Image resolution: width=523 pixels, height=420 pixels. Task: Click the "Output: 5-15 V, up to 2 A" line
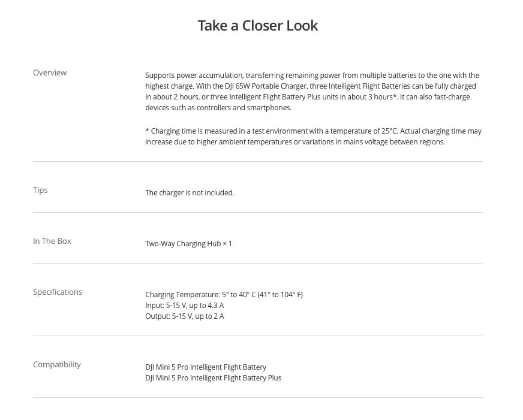click(x=185, y=316)
